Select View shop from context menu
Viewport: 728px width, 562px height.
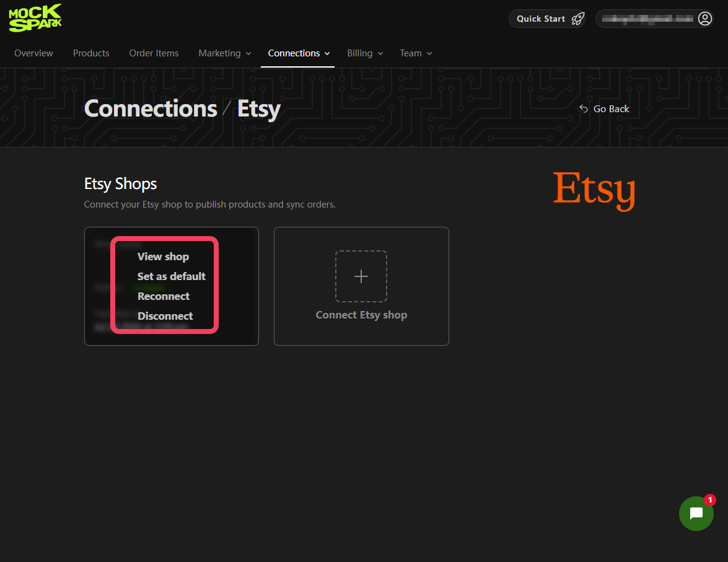[163, 257]
